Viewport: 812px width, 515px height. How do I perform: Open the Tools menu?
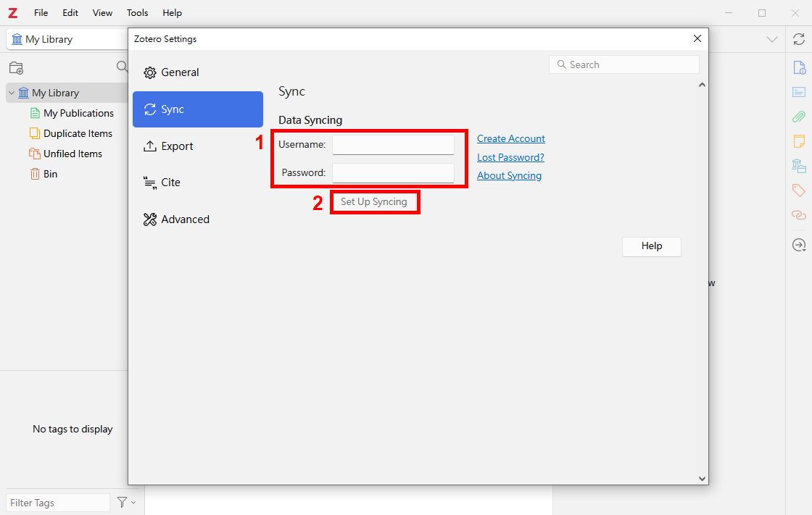point(137,13)
